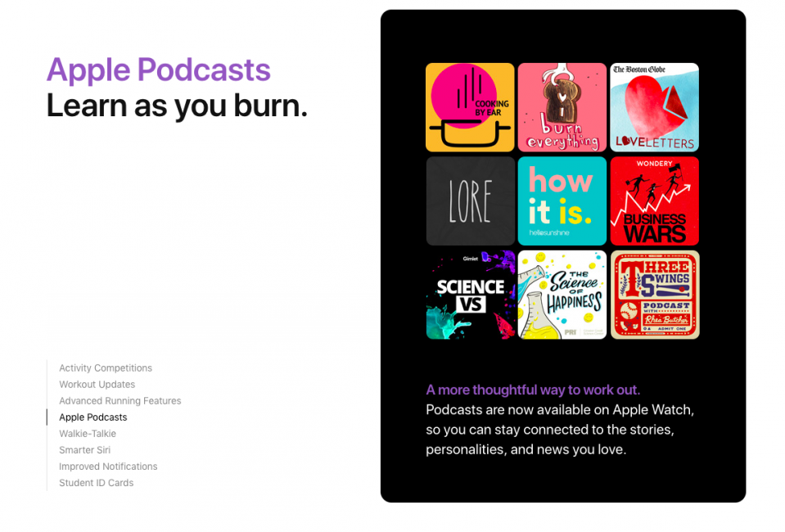
Task: Navigate to Walkie-Talkie section
Action: tap(88, 434)
